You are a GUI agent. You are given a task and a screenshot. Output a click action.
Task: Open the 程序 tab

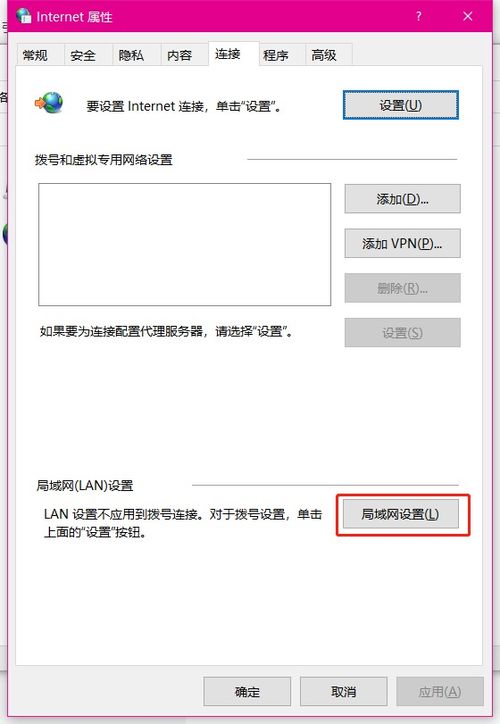[276, 55]
